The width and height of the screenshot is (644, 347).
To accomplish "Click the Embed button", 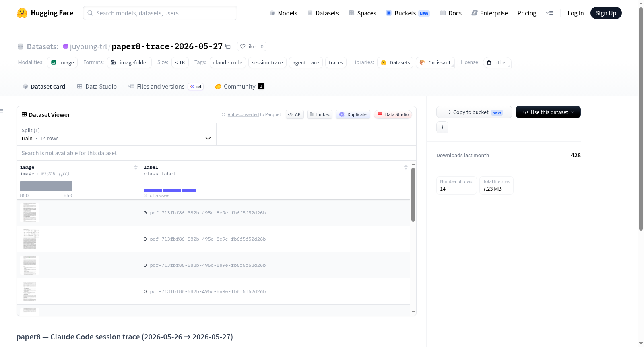I will (x=320, y=114).
